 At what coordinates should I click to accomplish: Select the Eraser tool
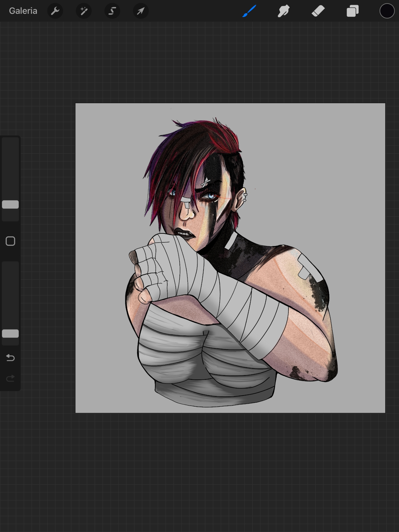pyautogui.click(x=318, y=11)
